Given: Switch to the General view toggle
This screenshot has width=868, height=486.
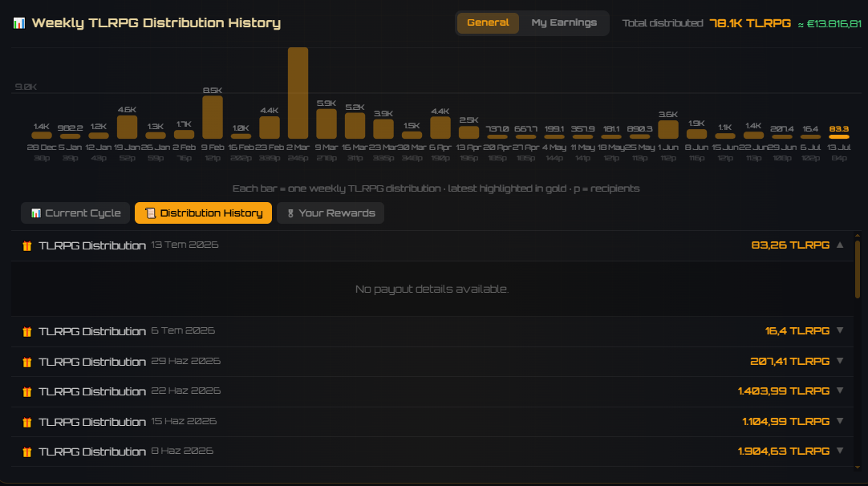Looking at the screenshot, I should [x=488, y=22].
